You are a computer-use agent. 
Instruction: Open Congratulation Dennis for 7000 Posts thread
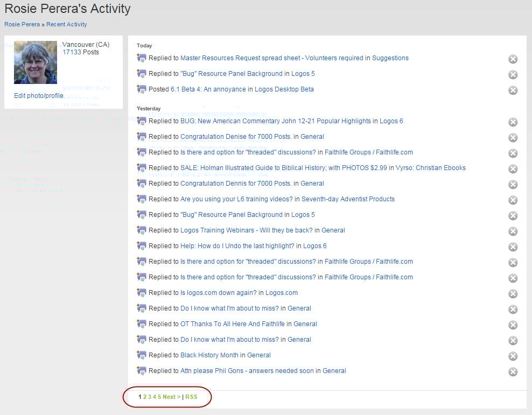236,184
